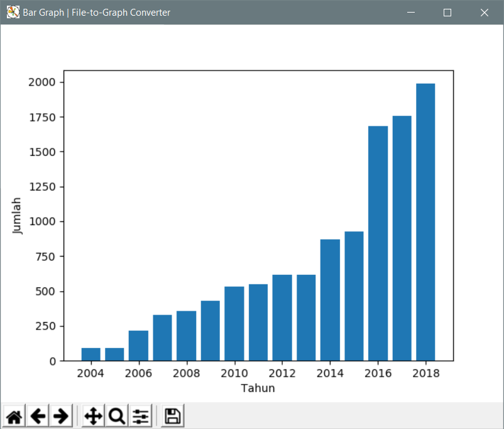
Task: Click the app icon in the title bar
Action: (13, 12)
